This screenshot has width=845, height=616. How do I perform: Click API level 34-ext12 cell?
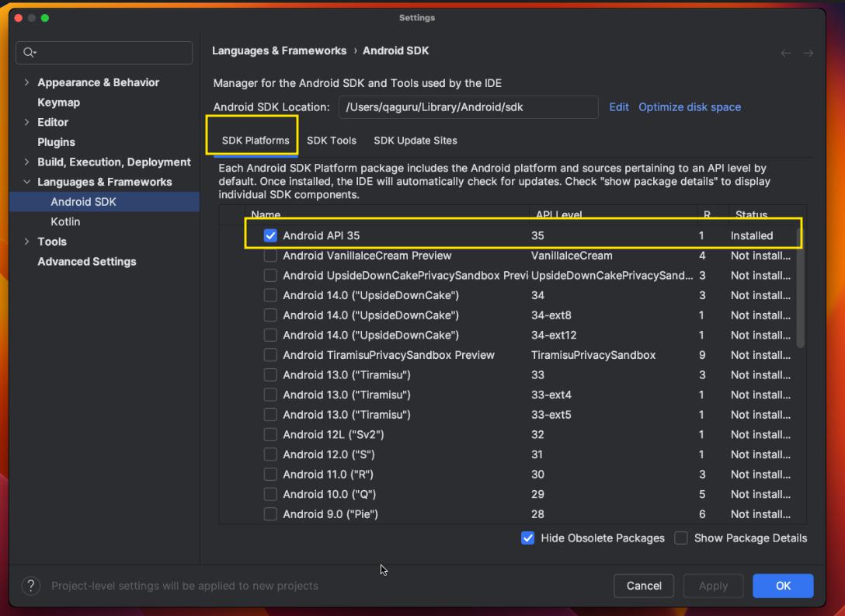pyautogui.click(x=554, y=336)
